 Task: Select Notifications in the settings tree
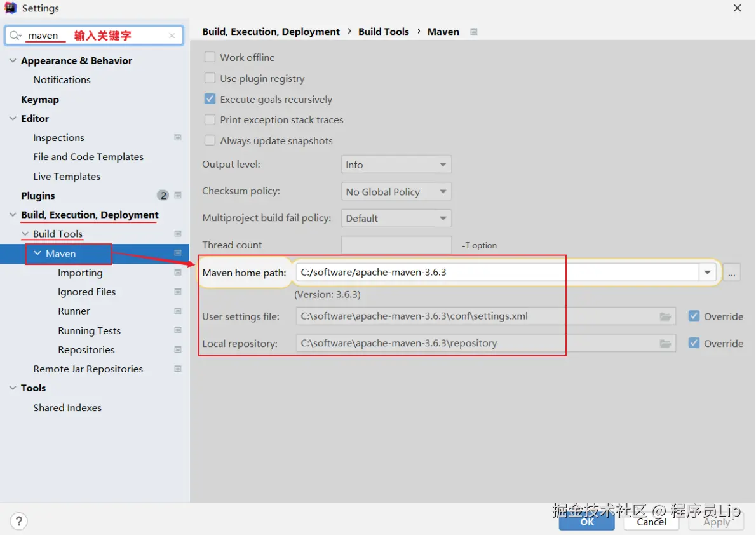pyautogui.click(x=62, y=79)
